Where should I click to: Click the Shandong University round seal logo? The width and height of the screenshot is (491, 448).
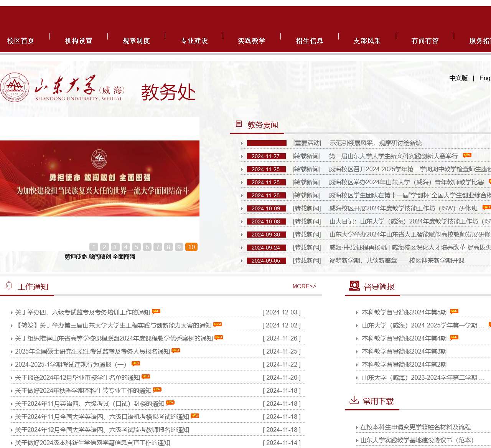[15, 88]
